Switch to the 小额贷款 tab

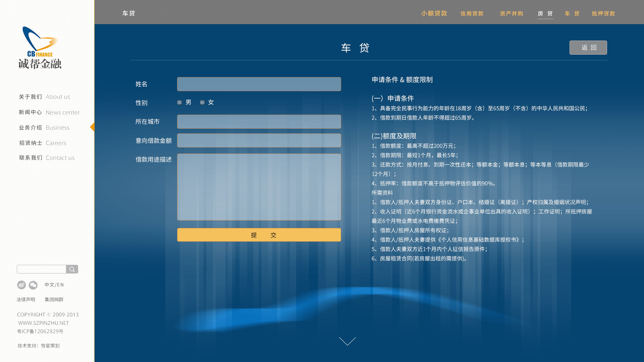coord(434,14)
